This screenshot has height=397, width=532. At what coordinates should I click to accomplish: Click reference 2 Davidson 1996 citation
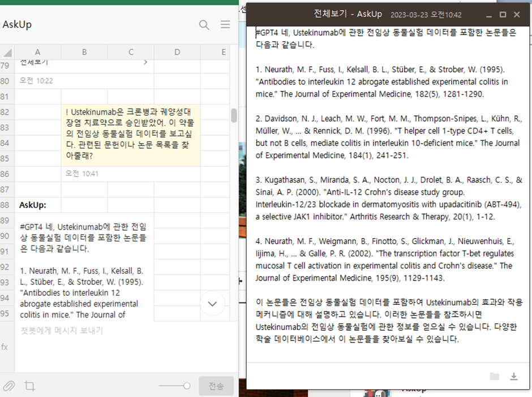(x=389, y=137)
